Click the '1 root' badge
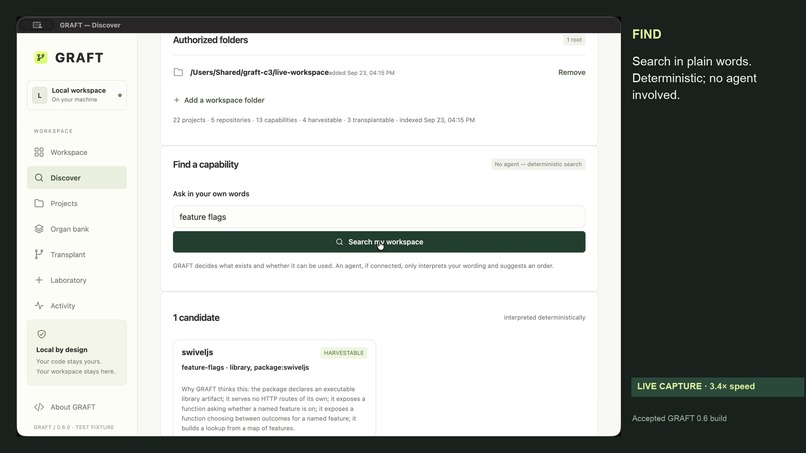The height and width of the screenshot is (453, 806). [x=574, y=40]
